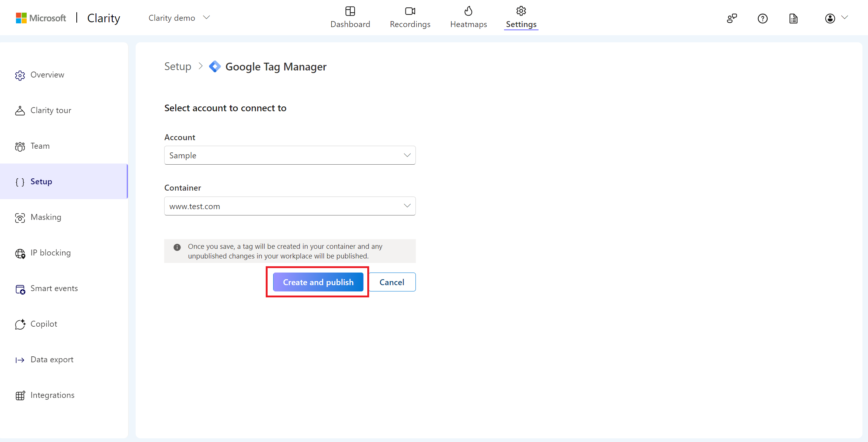Click the Masking icon
This screenshot has height=442, width=868.
tap(20, 218)
